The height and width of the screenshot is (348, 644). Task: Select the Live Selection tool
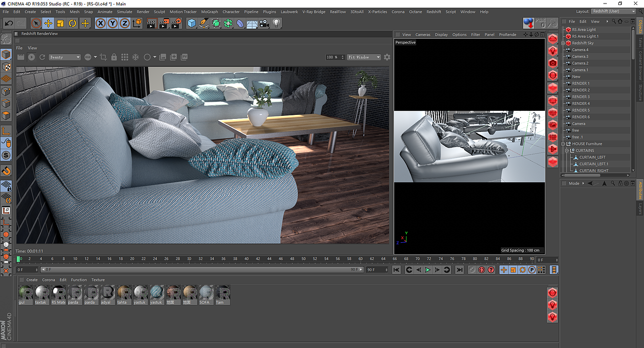coord(36,23)
